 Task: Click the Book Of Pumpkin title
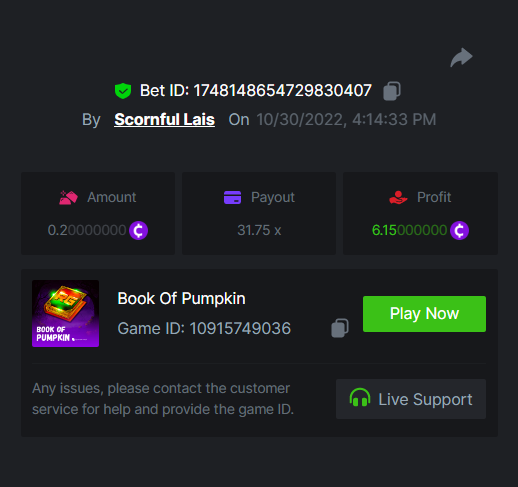point(181,299)
